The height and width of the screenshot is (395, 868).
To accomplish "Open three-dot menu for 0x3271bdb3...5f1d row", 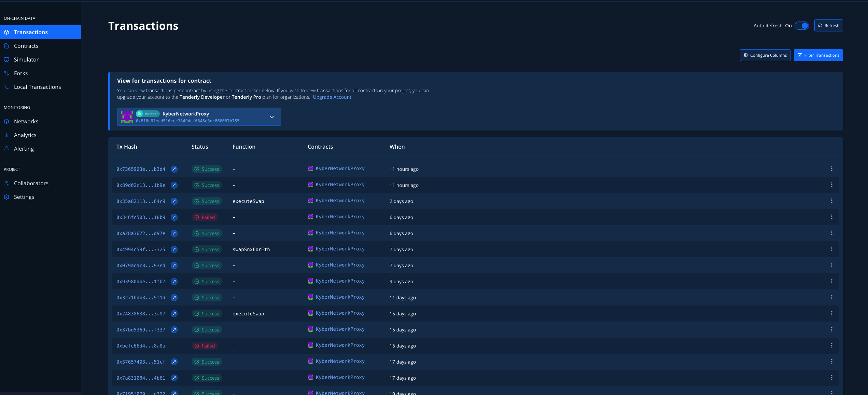I will coord(832,297).
